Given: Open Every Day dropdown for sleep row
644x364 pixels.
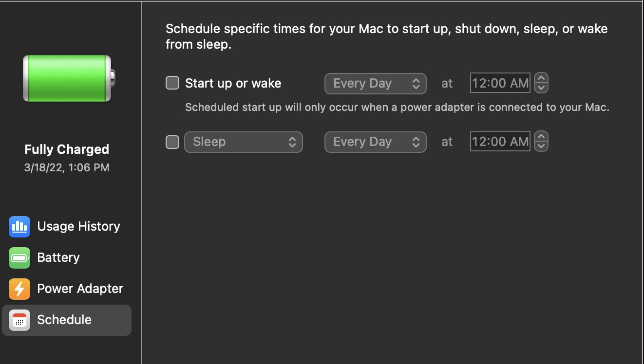Looking at the screenshot, I should (x=375, y=142).
